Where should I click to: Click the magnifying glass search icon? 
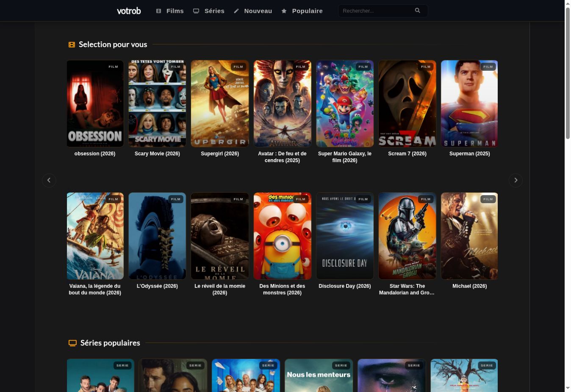click(418, 11)
